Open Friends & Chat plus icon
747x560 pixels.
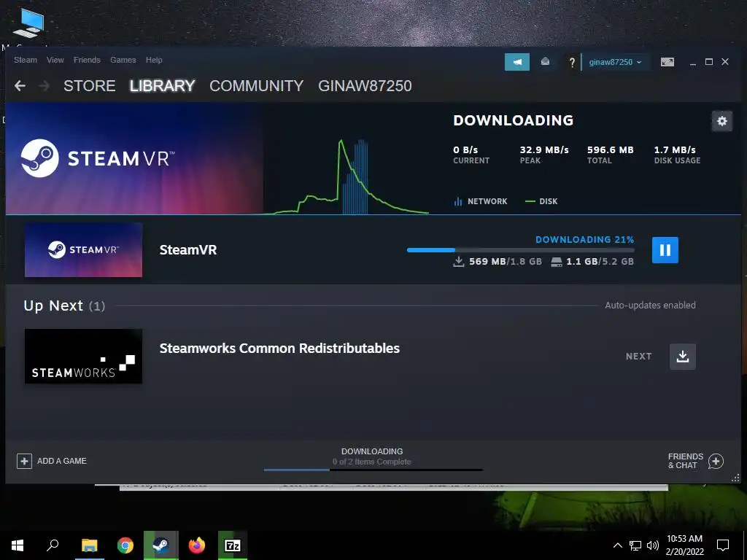click(x=716, y=461)
